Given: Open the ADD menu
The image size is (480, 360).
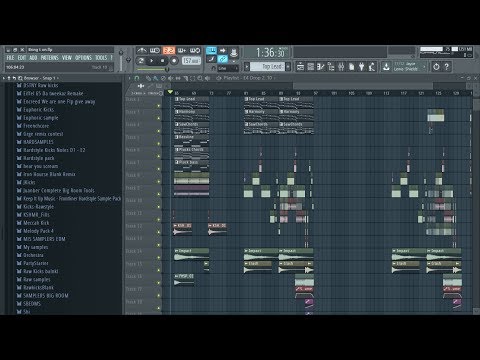Looking at the screenshot, I should [x=33, y=58].
